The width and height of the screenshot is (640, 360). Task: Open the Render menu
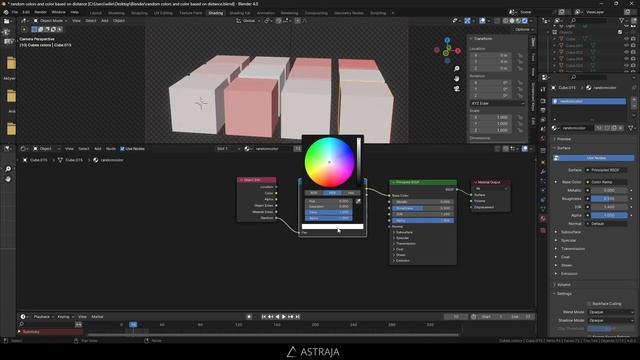pos(40,12)
